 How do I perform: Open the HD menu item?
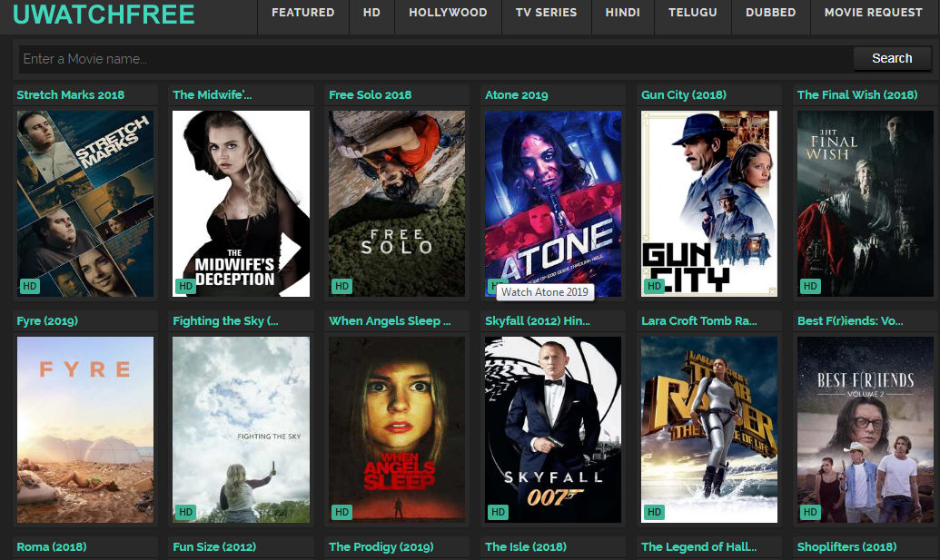click(x=371, y=13)
